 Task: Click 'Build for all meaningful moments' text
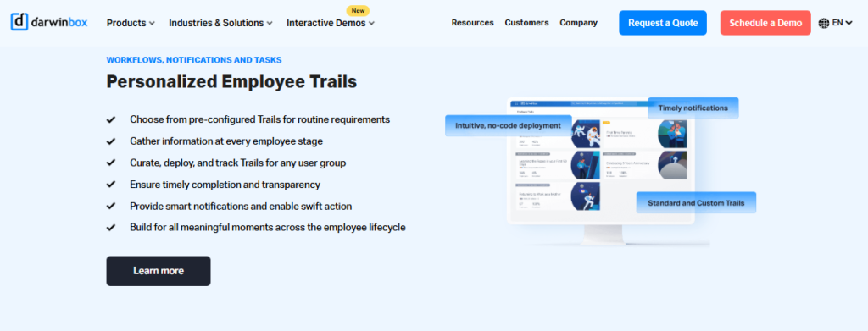[267, 227]
